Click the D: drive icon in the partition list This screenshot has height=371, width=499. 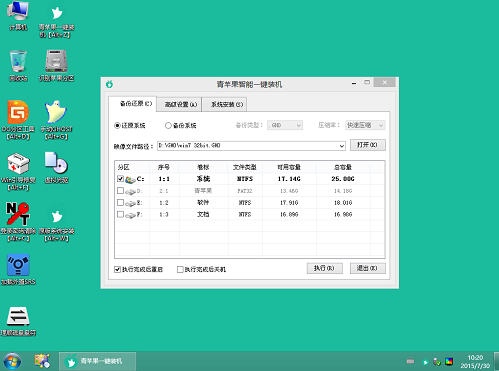130,191
